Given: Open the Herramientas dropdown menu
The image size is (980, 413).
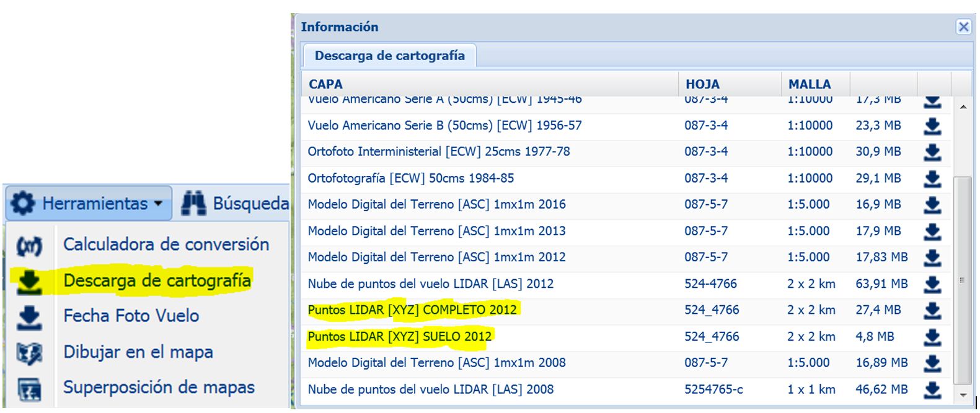Looking at the screenshot, I should click(x=88, y=203).
